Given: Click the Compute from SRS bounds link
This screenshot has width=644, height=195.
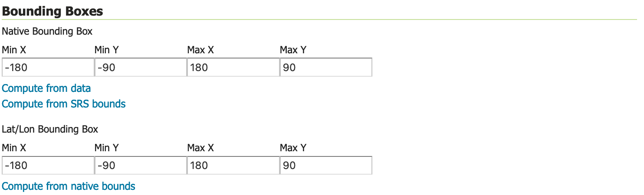Looking at the screenshot, I should tap(64, 104).
